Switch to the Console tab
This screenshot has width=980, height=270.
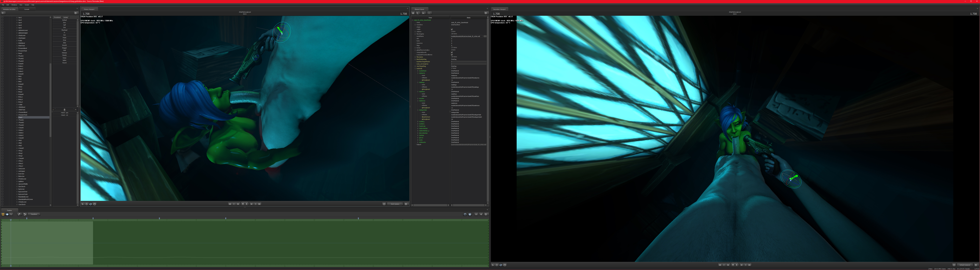pyautogui.click(x=27, y=9)
